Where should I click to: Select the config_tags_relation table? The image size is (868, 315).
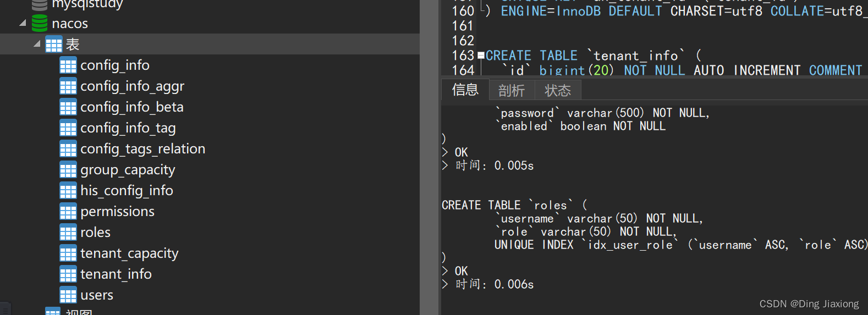[142, 149]
